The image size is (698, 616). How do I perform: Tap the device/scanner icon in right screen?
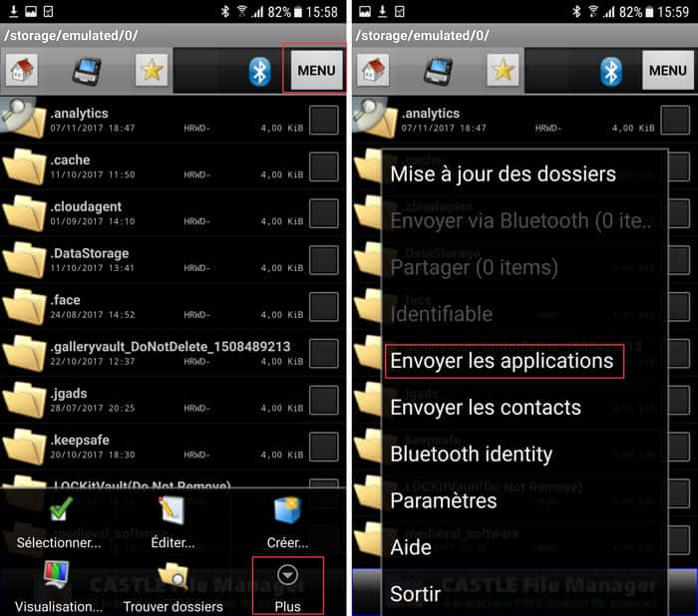coord(438,71)
